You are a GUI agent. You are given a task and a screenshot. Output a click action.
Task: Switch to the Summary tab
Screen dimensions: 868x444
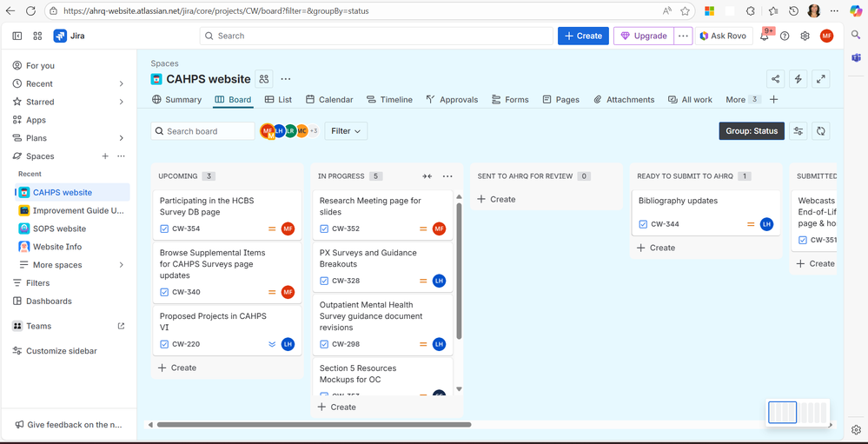tap(176, 100)
